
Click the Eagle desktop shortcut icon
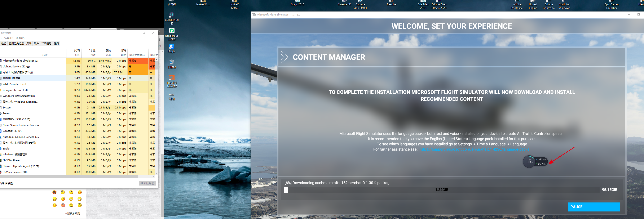(172, 47)
